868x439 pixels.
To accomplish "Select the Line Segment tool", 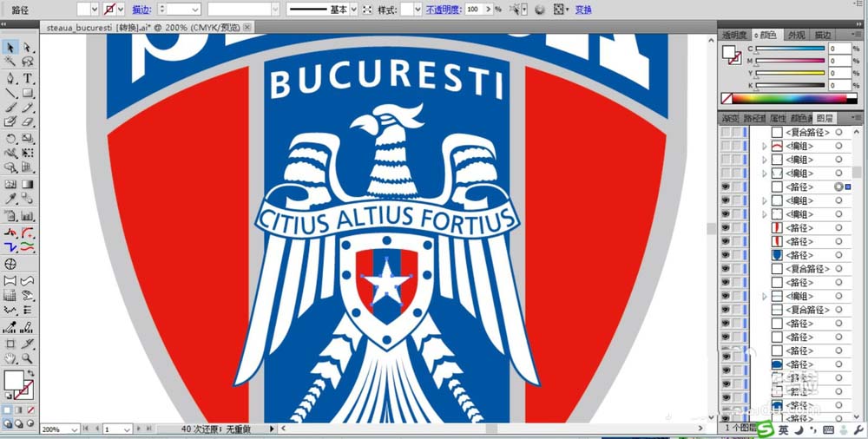I will [10, 93].
